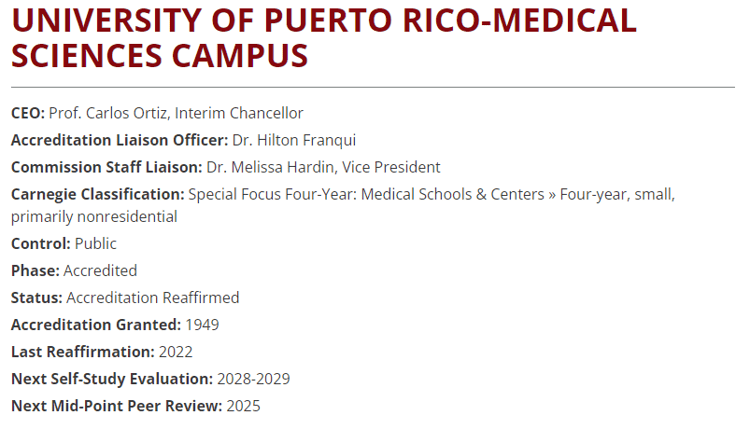Click the Phase Accredited value
The image size is (750, 443).
[x=100, y=271]
